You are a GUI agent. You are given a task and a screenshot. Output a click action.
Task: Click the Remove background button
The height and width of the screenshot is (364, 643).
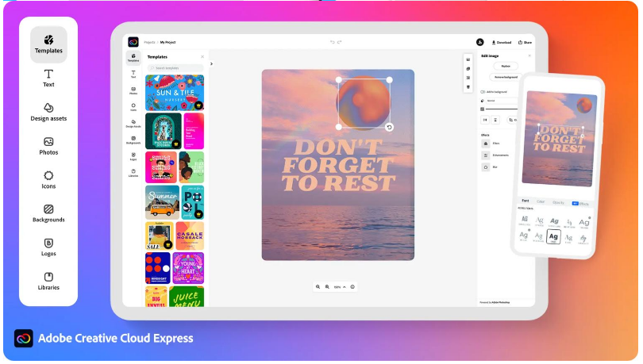click(x=506, y=77)
